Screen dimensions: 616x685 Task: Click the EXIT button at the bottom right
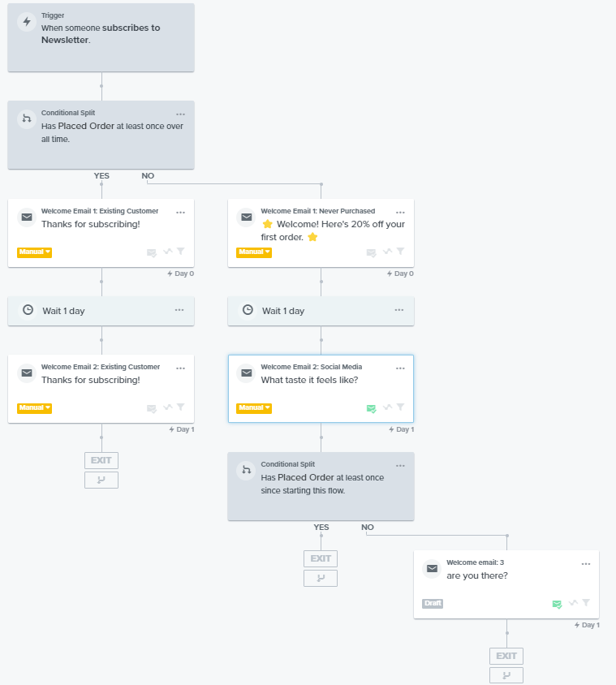tap(506, 656)
